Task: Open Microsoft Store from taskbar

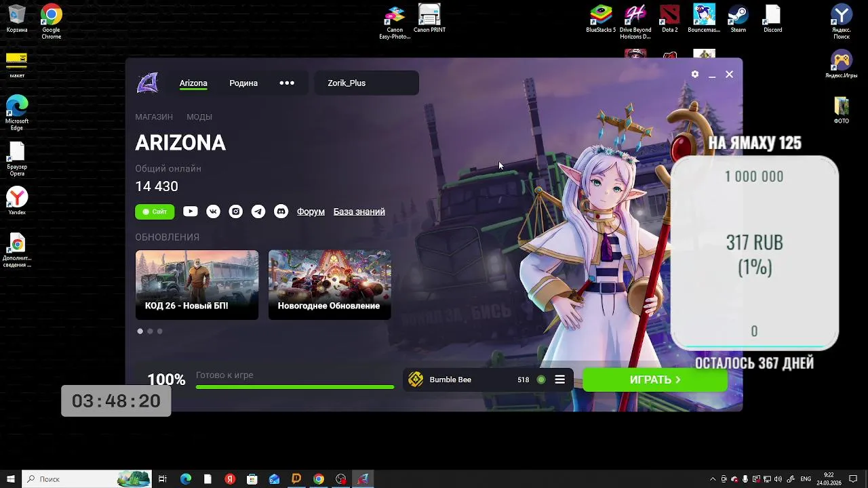Action: (252, 479)
